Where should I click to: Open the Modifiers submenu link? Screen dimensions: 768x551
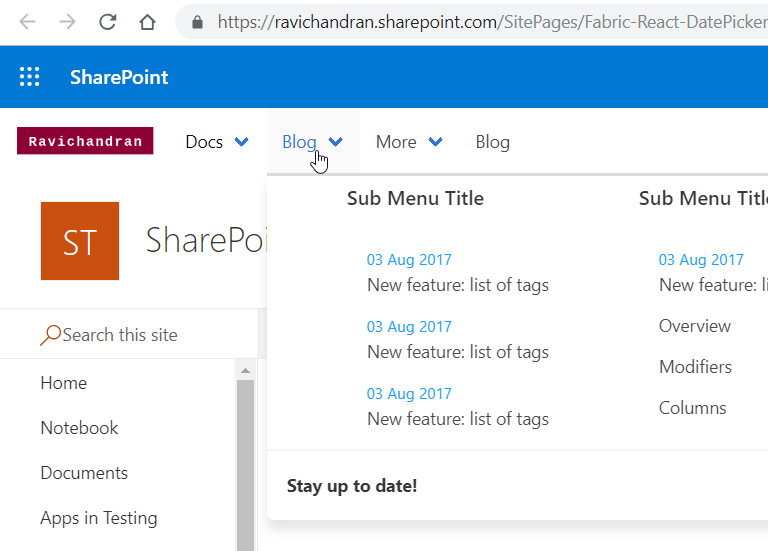[x=695, y=367]
